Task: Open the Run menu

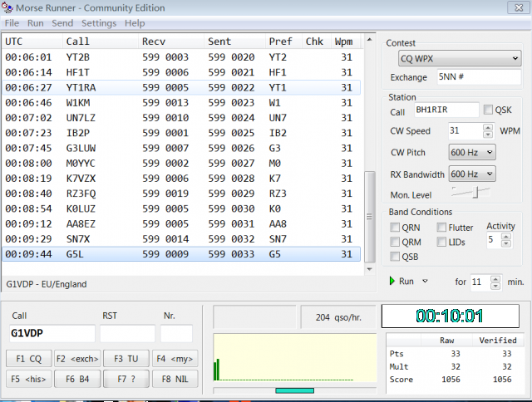Action: [x=35, y=23]
